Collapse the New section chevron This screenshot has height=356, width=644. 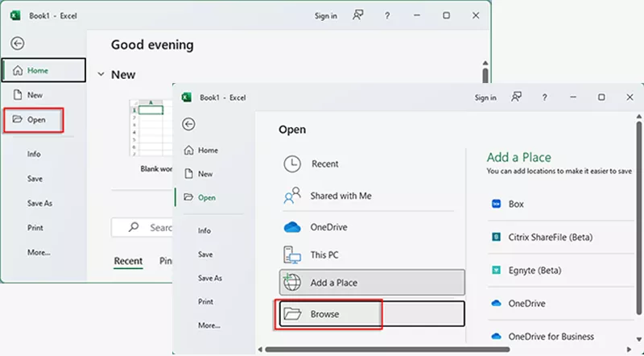click(101, 74)
